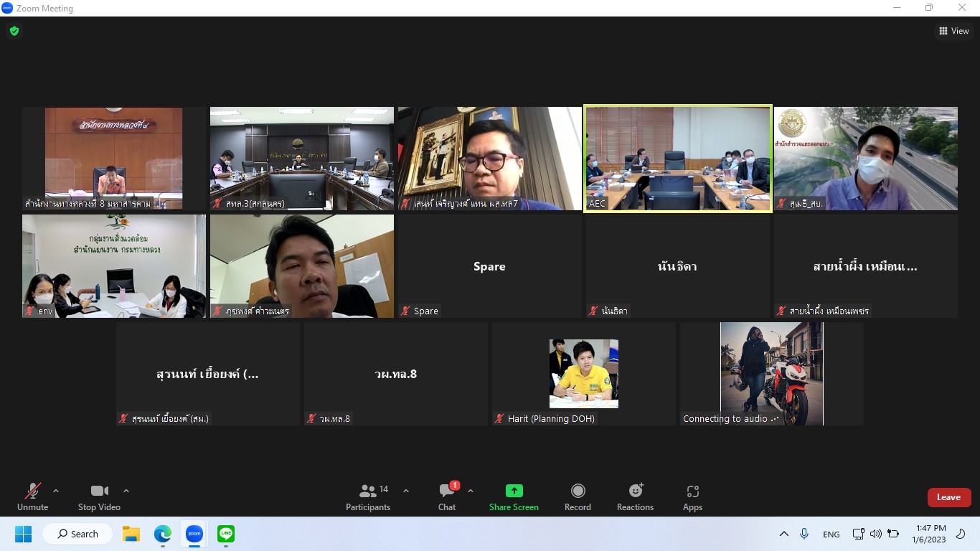
Task: Open the Participants panel
Action: pyautogui.click(x=368, y=496)
